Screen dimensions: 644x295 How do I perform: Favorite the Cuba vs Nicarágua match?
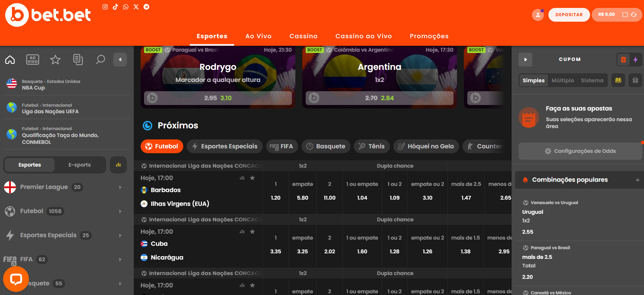click(x=252, y=232)
